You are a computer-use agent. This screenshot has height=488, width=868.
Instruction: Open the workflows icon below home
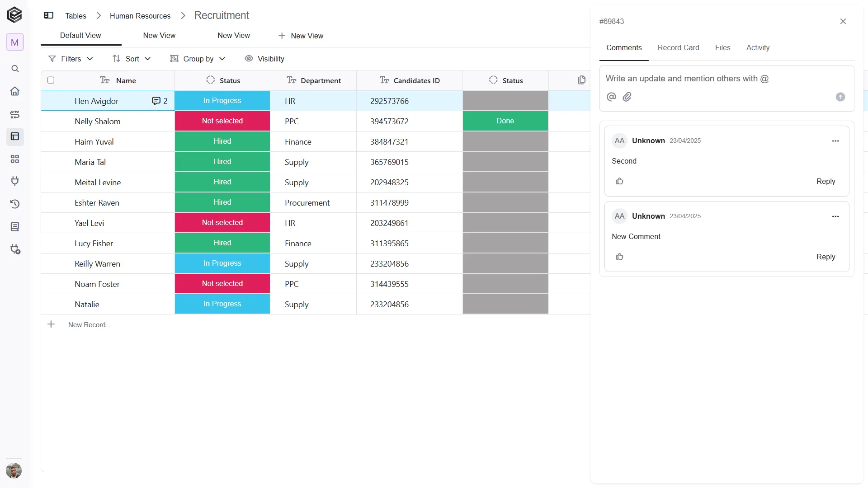point(15,114)
